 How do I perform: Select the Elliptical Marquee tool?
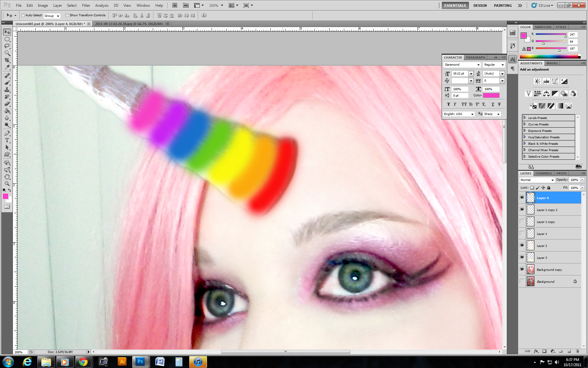pos(7,39)
